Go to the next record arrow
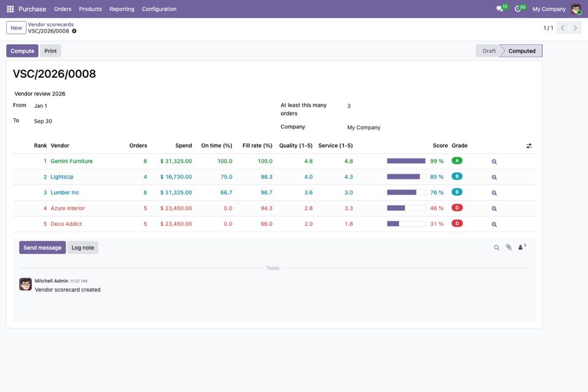The width and height of the screenshot is (588, 392). (x=575, y=28)
